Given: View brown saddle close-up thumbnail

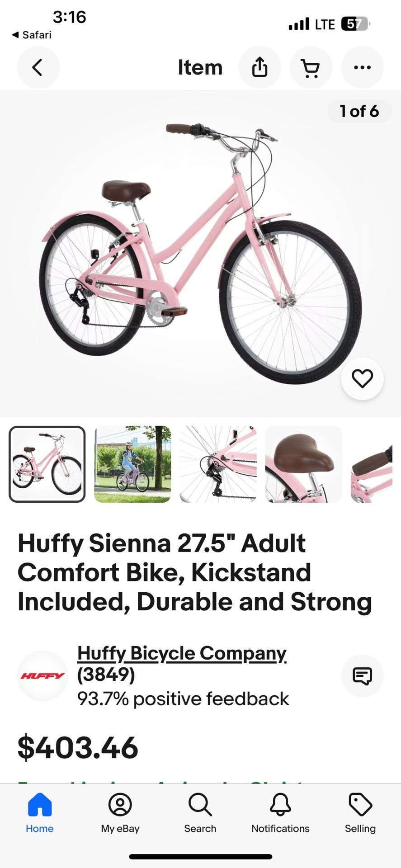Looking at the screenshot, I should (303, 464).
